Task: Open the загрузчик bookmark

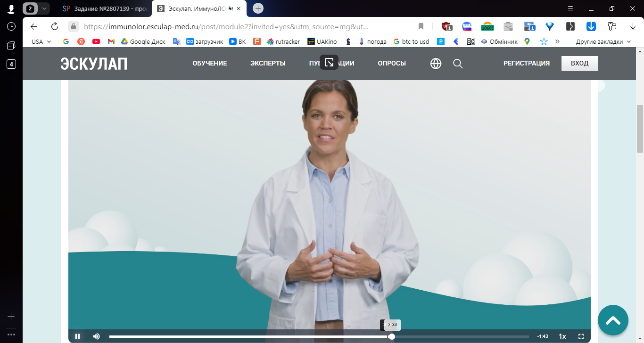Action: point(205,41)
